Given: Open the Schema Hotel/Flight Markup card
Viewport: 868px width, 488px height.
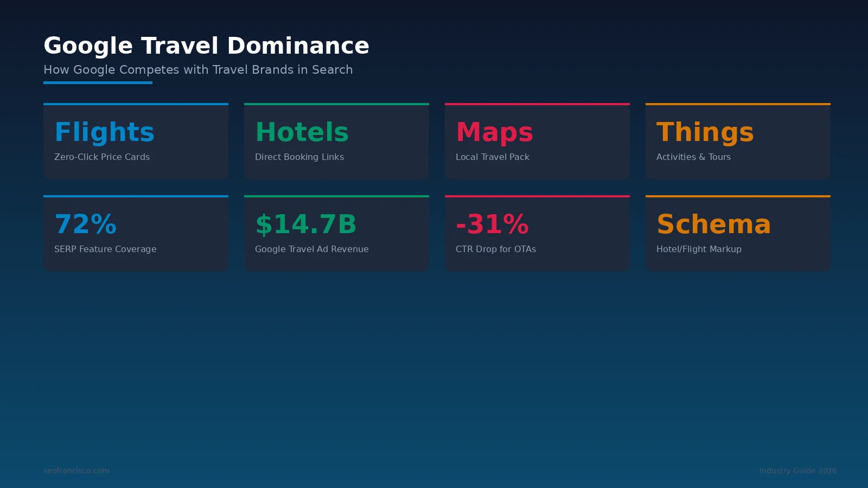Looking at the screenshot, I should [738, 233].
